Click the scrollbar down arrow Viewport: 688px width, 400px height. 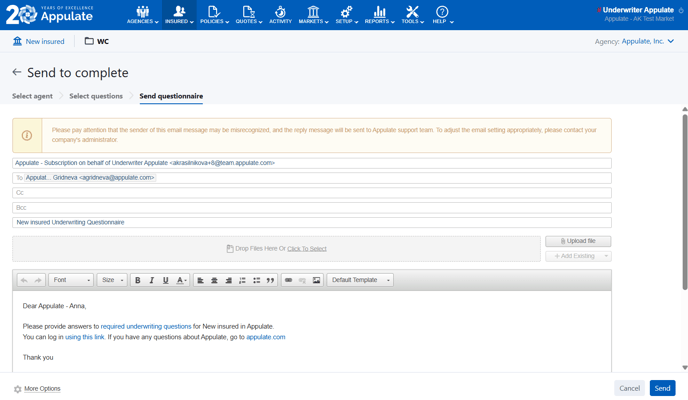[x=684, y=368]
